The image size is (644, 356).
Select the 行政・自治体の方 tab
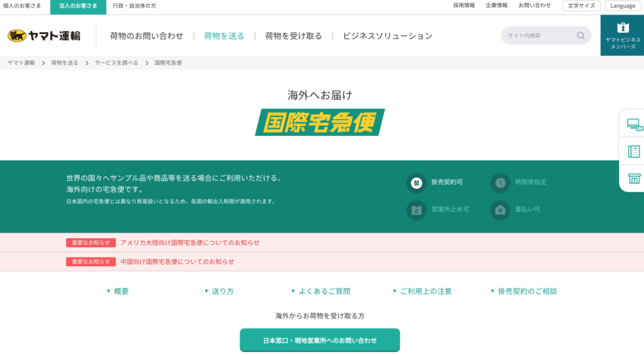coord(135,6)
